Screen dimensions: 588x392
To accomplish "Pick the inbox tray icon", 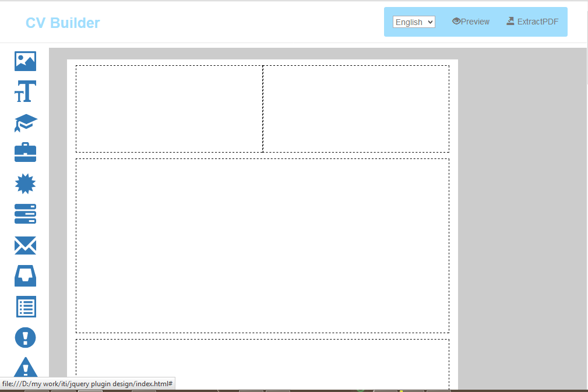I will tap(25, 276).
